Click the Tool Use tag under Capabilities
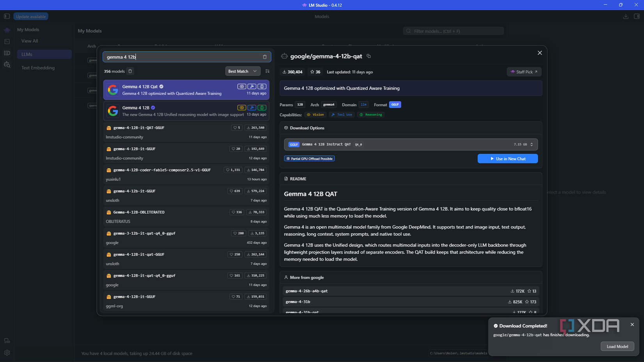The width and height of the screenshot is (644, 362). point(342,115)
